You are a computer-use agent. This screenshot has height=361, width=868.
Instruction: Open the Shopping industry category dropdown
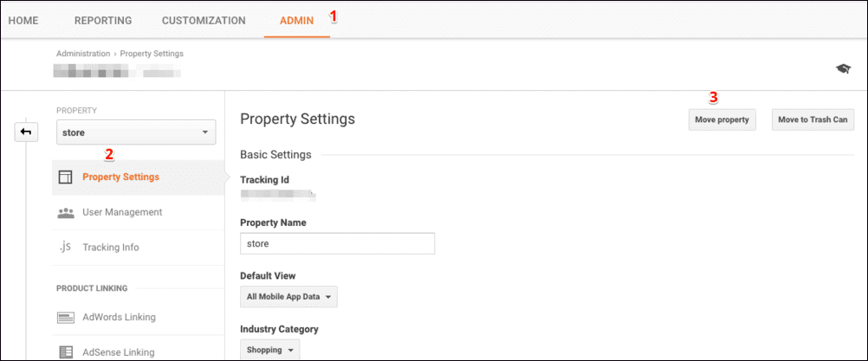(x=269, y=350)
